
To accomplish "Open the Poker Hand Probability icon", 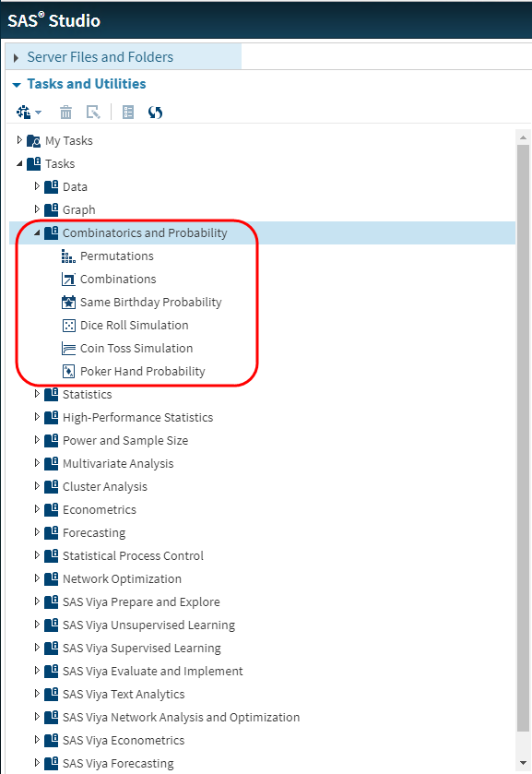I will tap(68, 371).
